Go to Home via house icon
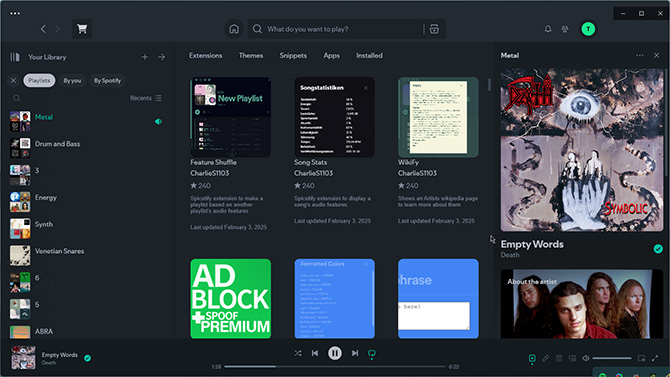 click(x=234, y=29)
